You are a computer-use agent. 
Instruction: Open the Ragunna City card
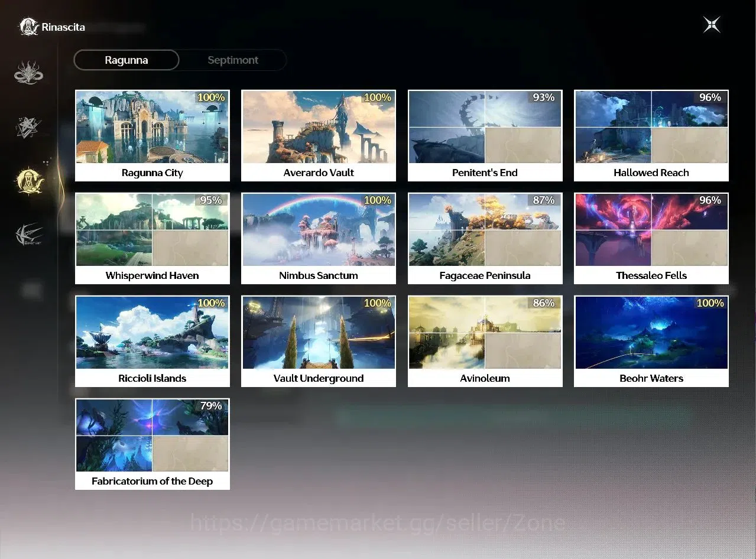153,136
